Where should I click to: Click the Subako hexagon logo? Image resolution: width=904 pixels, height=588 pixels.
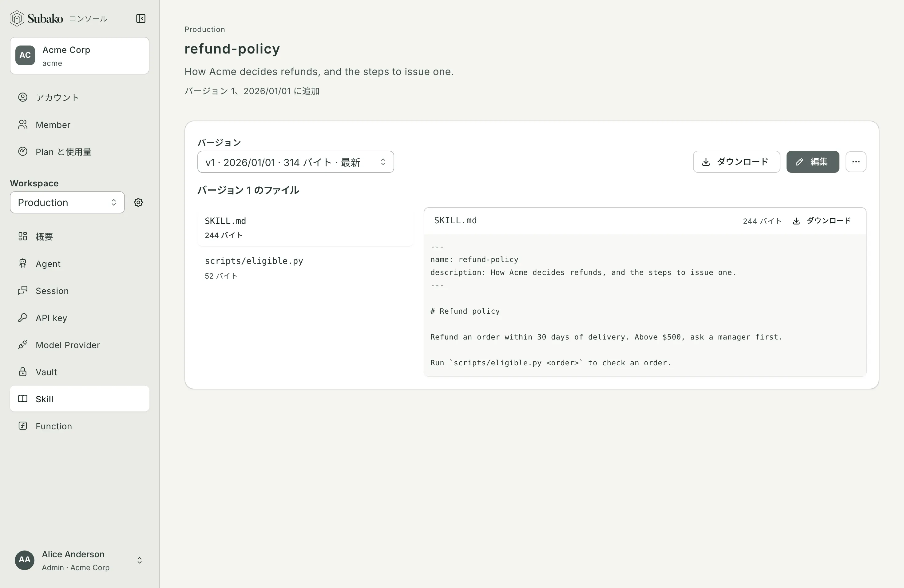pyautogui.click(x=17, y=18)
